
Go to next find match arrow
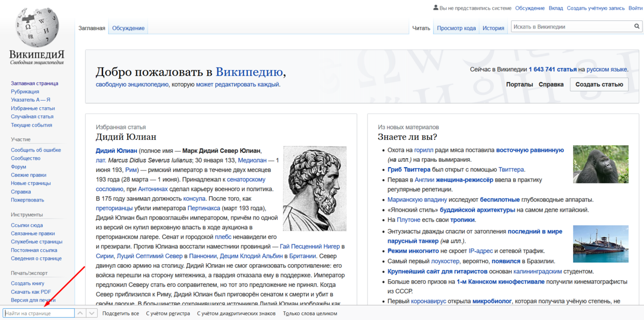[x=92, y=313]
